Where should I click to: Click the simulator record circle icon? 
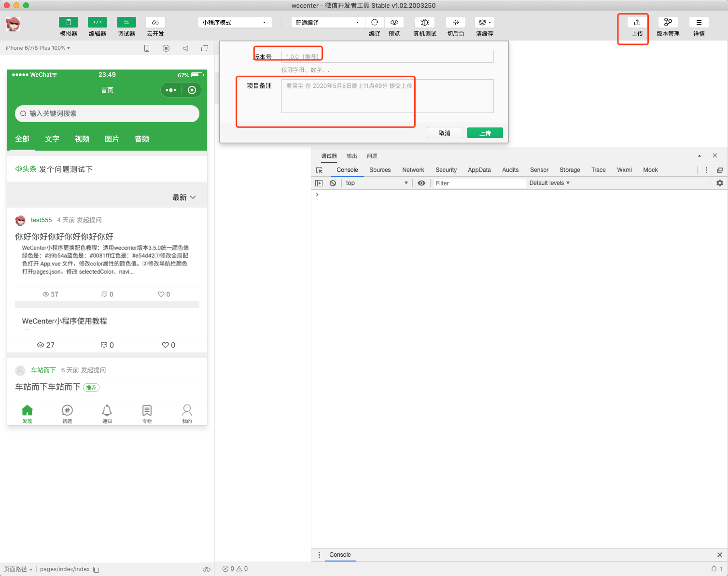166,48
